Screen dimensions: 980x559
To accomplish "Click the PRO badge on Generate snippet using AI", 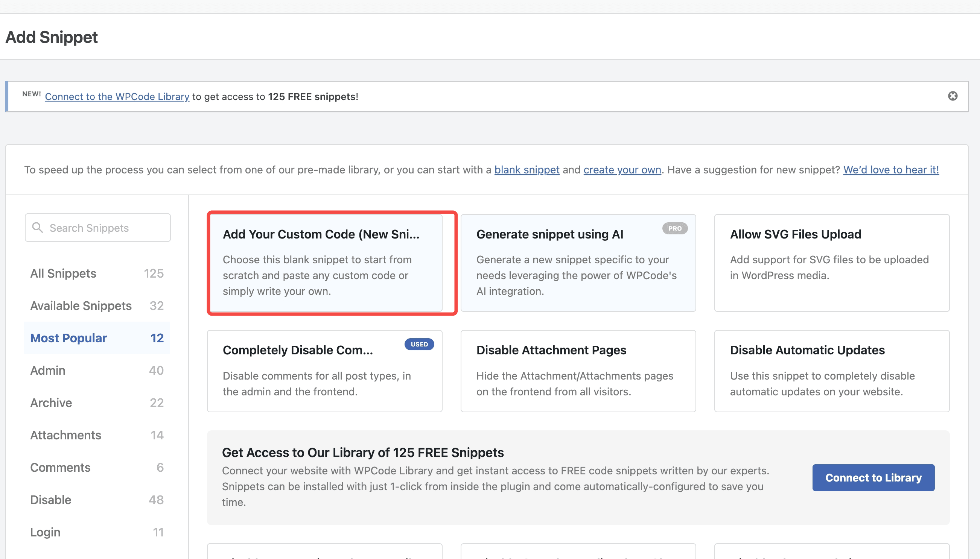I will [x=675, y=228].
